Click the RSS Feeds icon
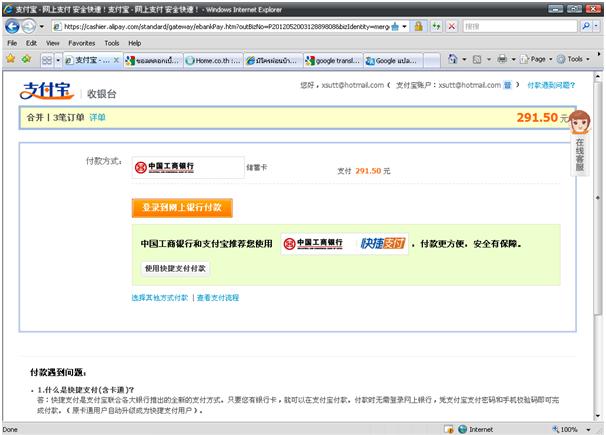The width and height of the screenshot is (606, 435). click(477, 59)
